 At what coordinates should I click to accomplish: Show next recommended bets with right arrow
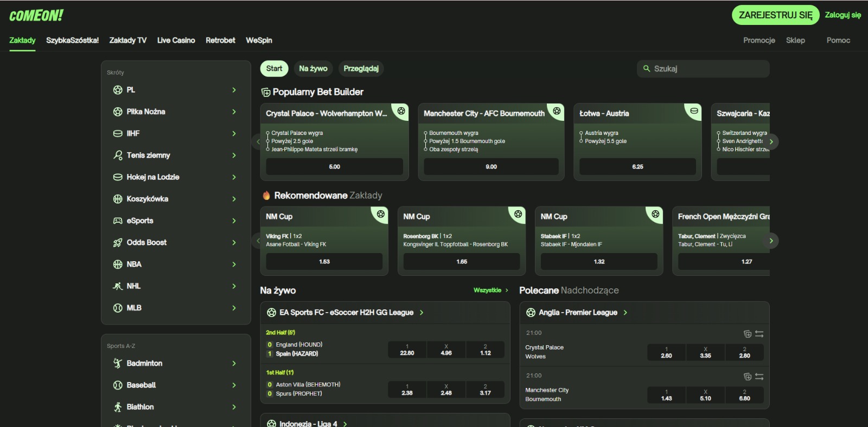[x=771, y=241]
